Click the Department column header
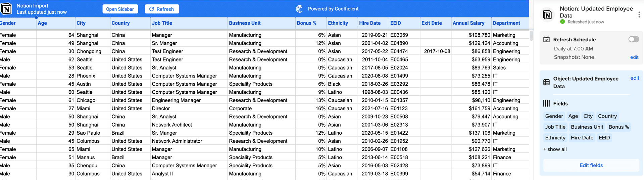Screen dimensions: 644x180 [x=510, y=23]
